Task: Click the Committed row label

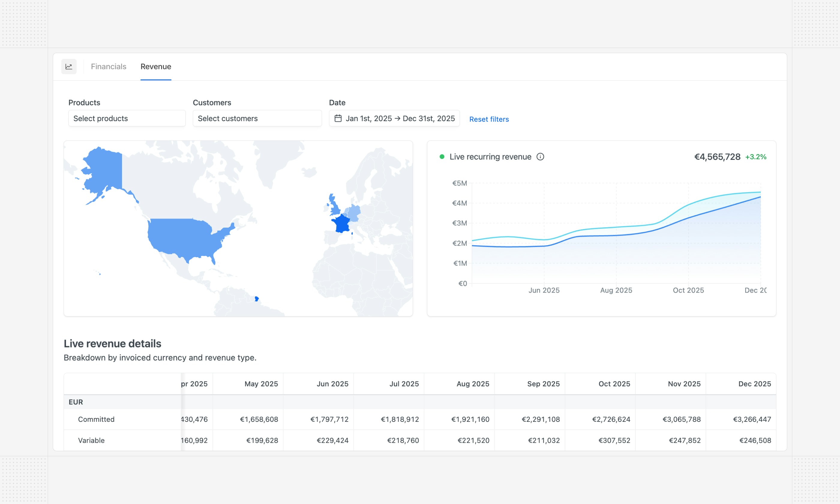Action: pos(96,419)
